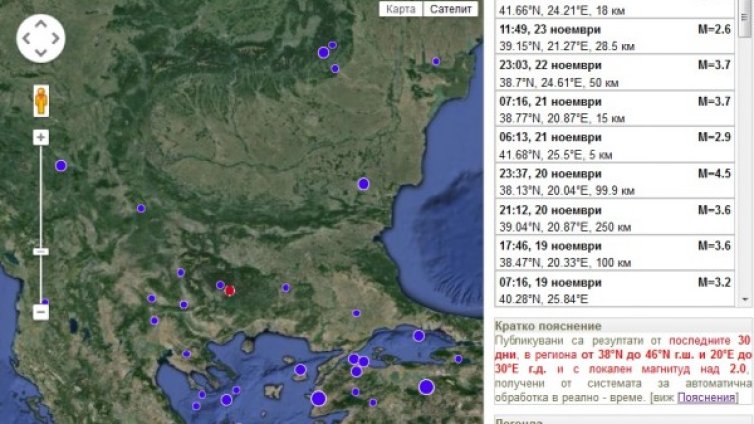This screenshot has height=424, width=754.
Task: Select the 17:46, 19 ноември earthquake entry
Action: pos(615,254)
